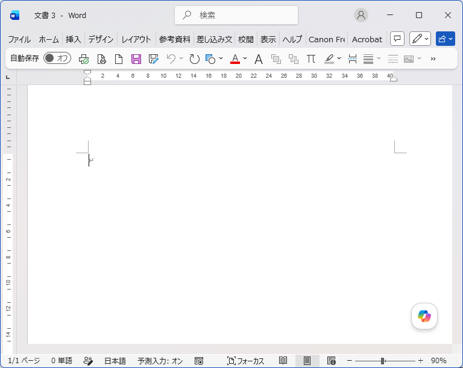463x368 pixels.
Task: Enter フォーカス focus mode
Action: click(246, 361)
